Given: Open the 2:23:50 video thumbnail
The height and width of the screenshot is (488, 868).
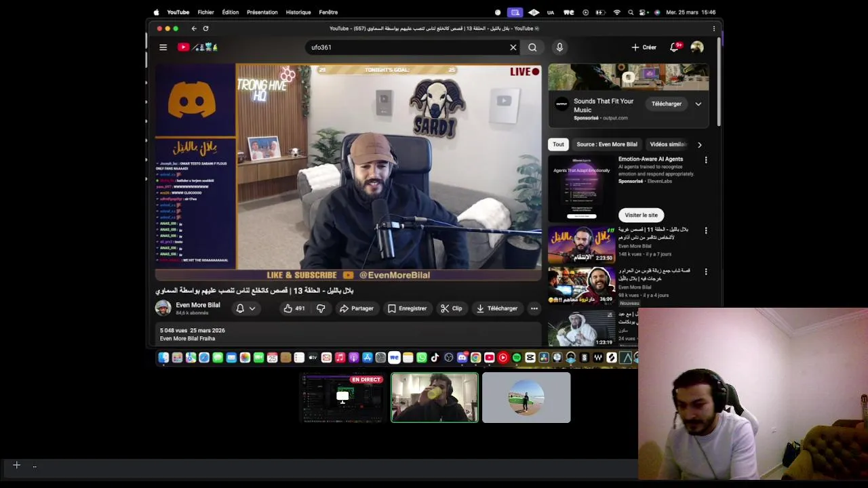Looking at the screenshot, I should [x=581, y=244].
